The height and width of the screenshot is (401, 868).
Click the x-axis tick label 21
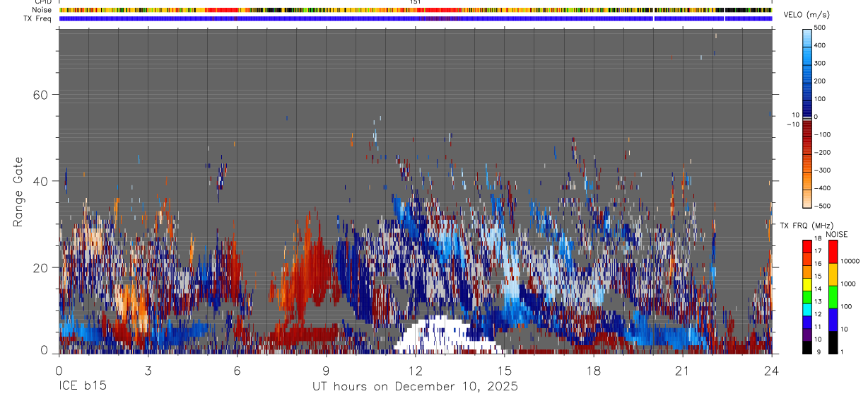(x=682, y=370)
